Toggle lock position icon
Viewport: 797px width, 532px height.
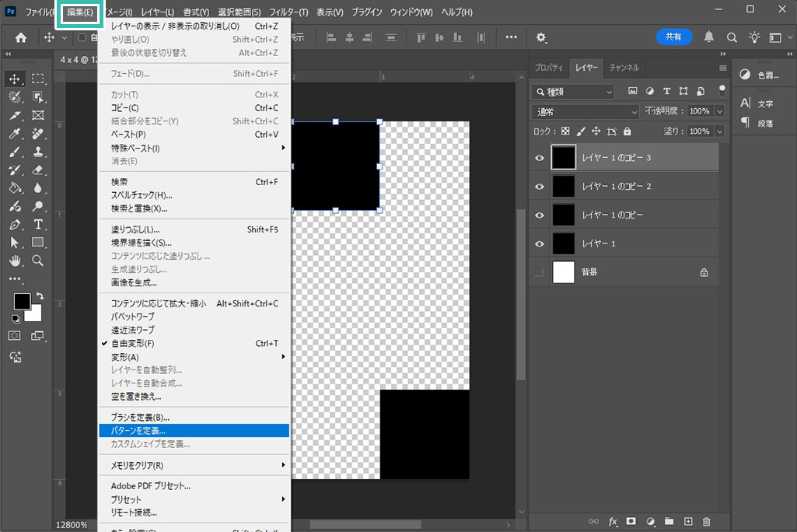(x=596, y=131)
